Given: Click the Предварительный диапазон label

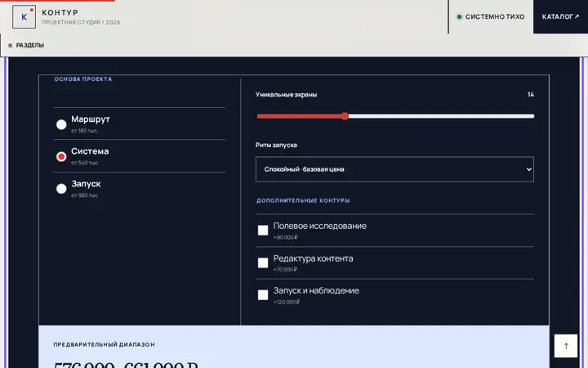Looking at the screenshot, I should [104, 344].
